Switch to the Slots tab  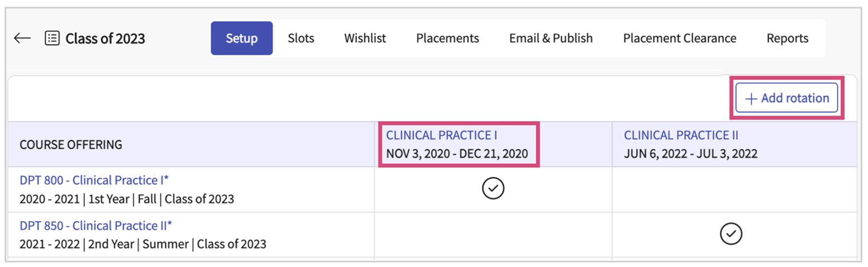(x=301, y=39)
